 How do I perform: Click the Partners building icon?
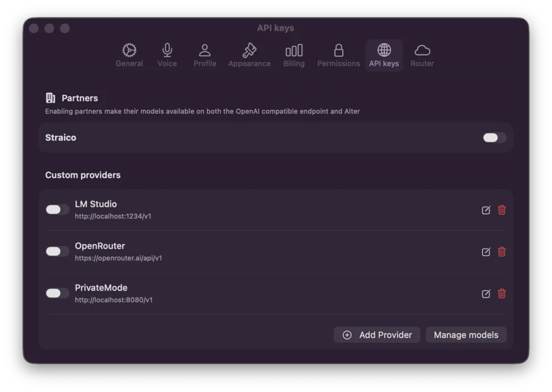50,98
